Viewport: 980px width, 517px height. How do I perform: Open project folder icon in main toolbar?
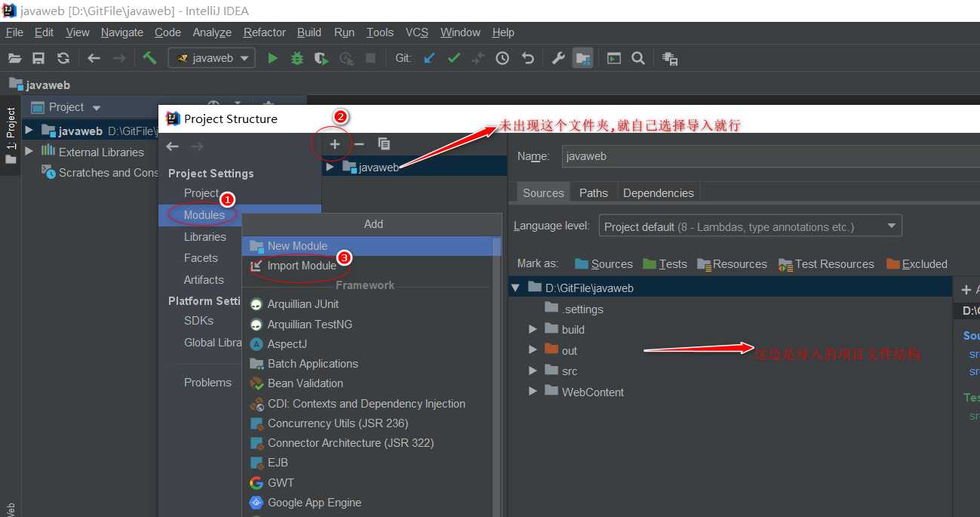coord(14,58)
